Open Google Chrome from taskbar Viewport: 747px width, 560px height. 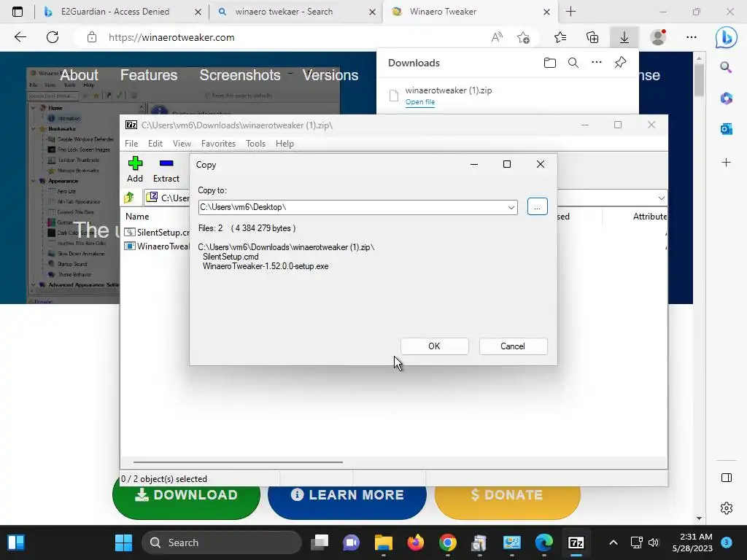[x=447, y=542]
